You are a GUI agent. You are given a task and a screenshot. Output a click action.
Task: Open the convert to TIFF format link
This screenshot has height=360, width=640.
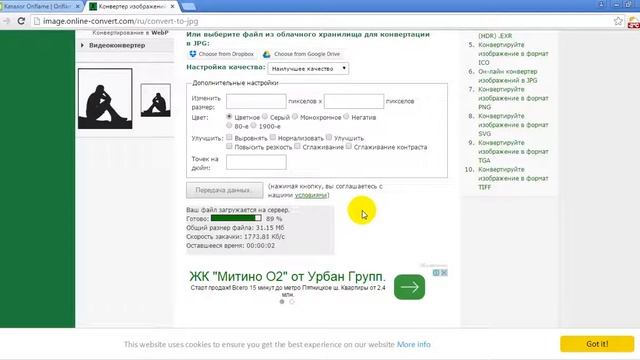513,178
